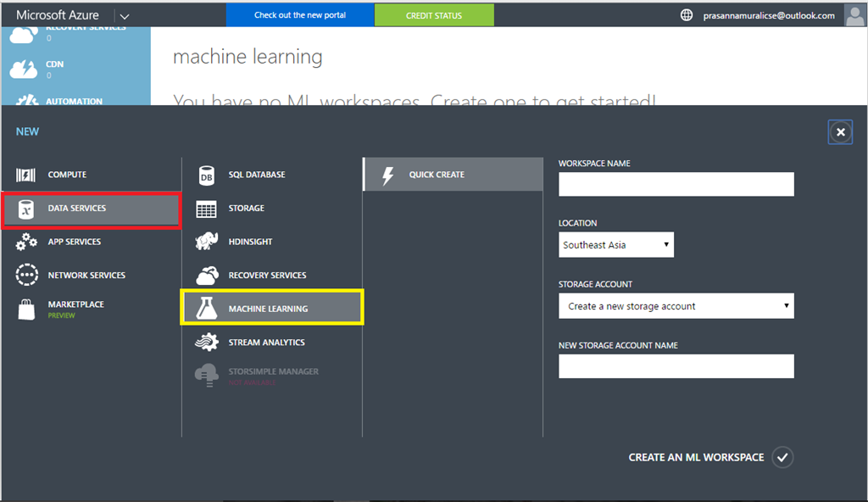Click the globe language icon
Viewport: 868px width, 502px height.
point(687,15)
